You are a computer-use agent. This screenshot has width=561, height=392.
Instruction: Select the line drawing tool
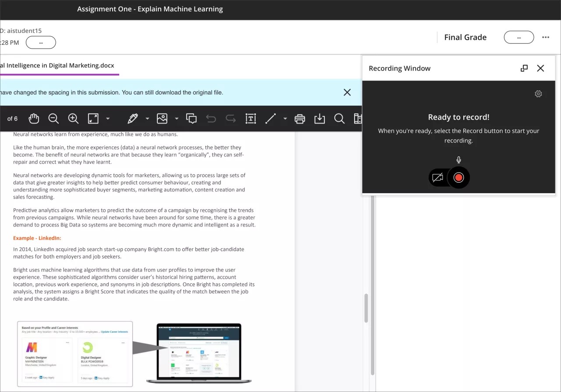(x=270, y=118)
